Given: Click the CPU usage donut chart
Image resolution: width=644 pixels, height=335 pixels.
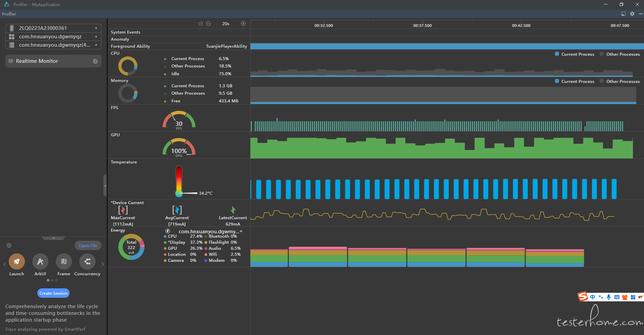Looking at the screenshot, I should point(128,66).
